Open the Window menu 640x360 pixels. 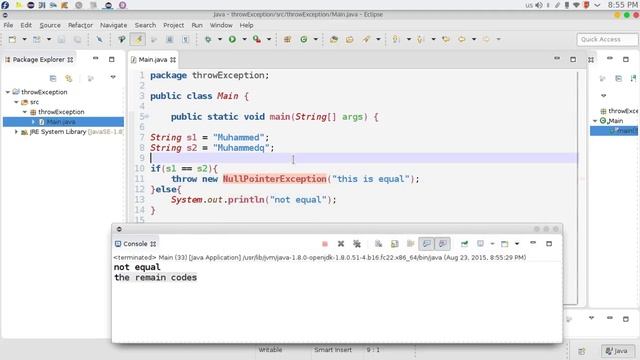221,25
